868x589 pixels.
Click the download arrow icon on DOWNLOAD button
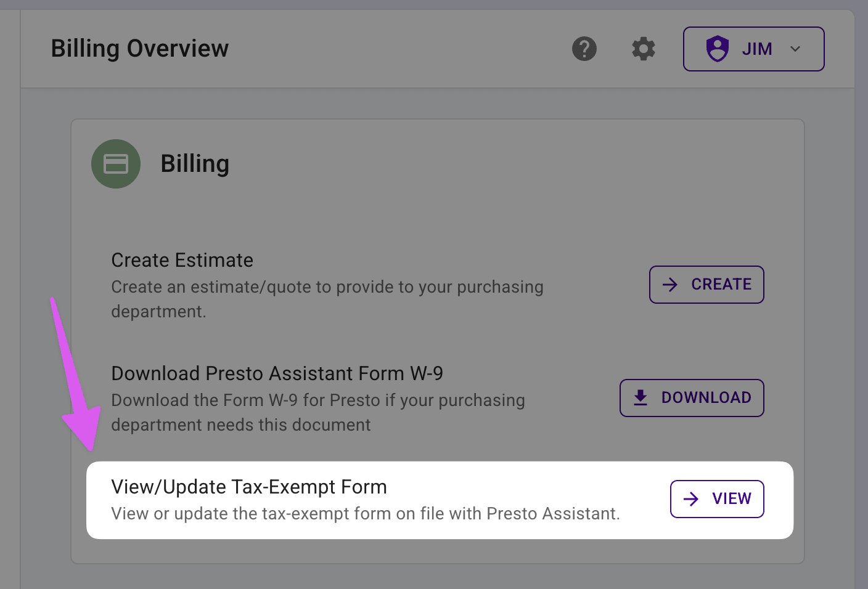pos(641,397)
